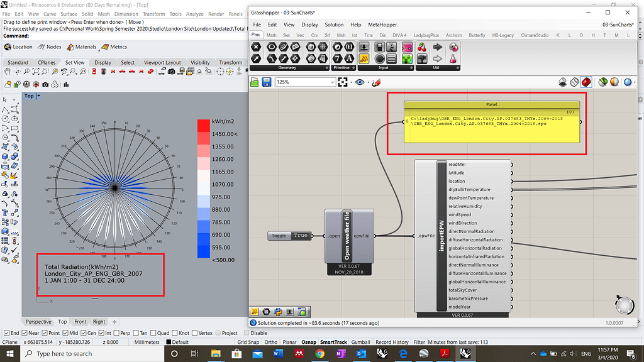Open the Top viewport title dropdown arrow

coord(38,96)
